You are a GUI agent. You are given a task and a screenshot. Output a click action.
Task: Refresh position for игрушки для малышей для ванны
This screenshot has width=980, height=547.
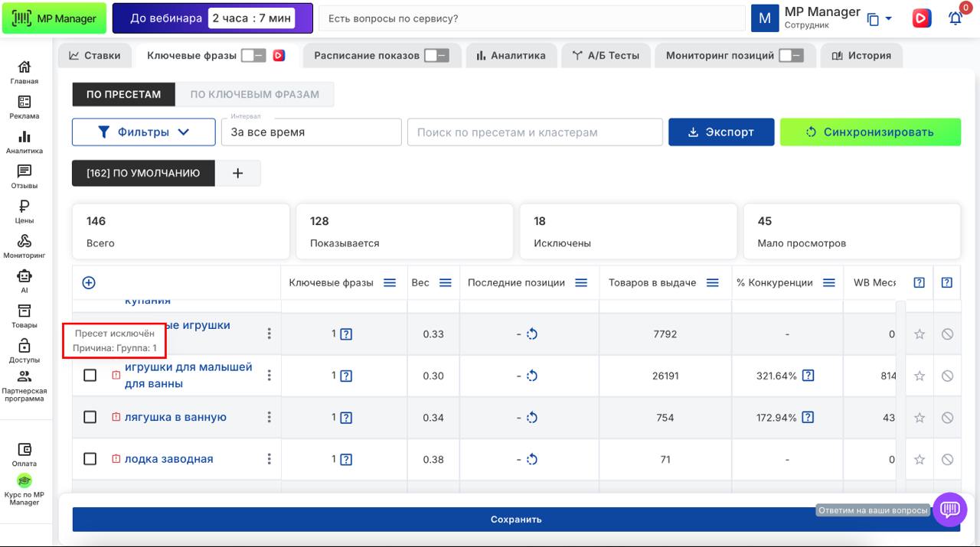[532, 376]
